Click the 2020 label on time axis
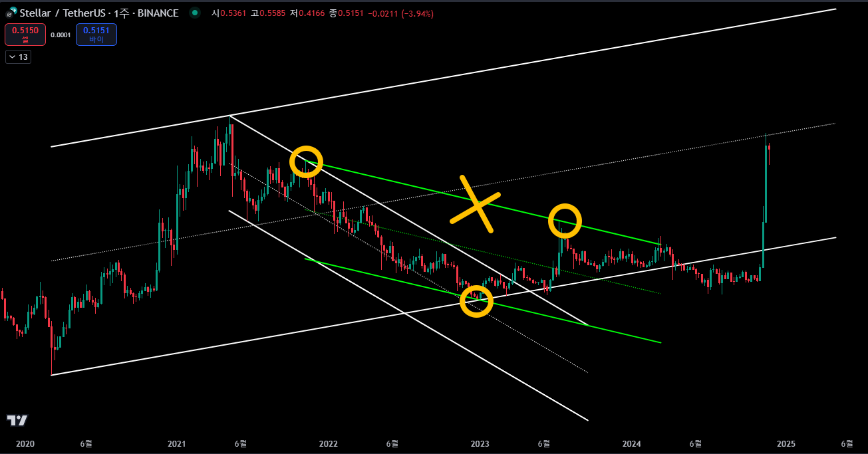This screenshot has height=454, width=868. click(25, 443)
